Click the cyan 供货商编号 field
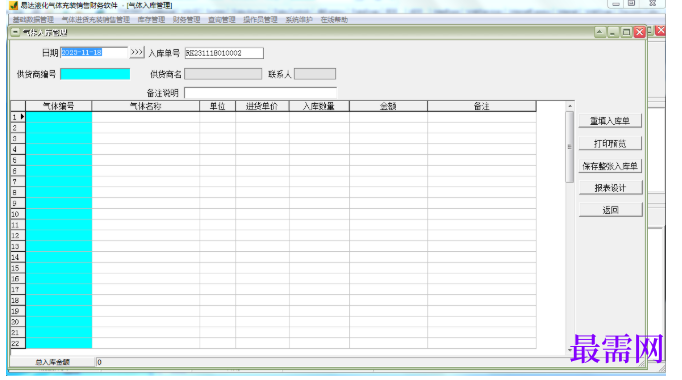Screen dimensions: 682x380 click(95, 74)
